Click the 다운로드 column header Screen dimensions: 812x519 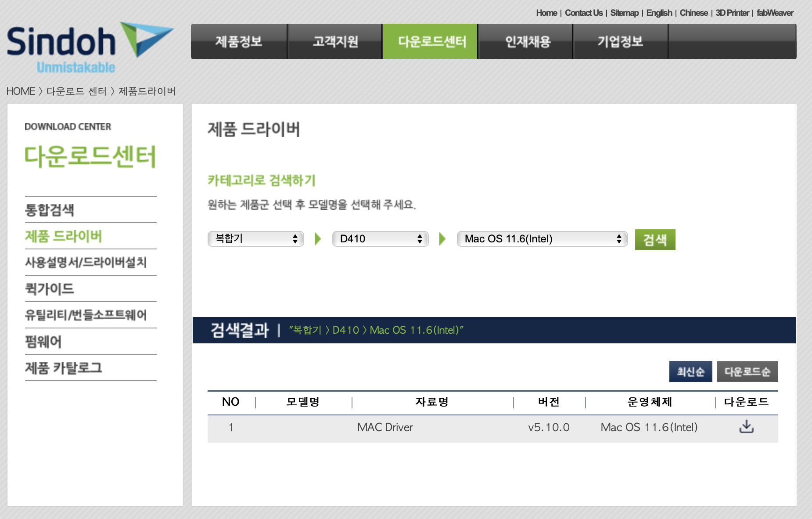coord(746,402)
